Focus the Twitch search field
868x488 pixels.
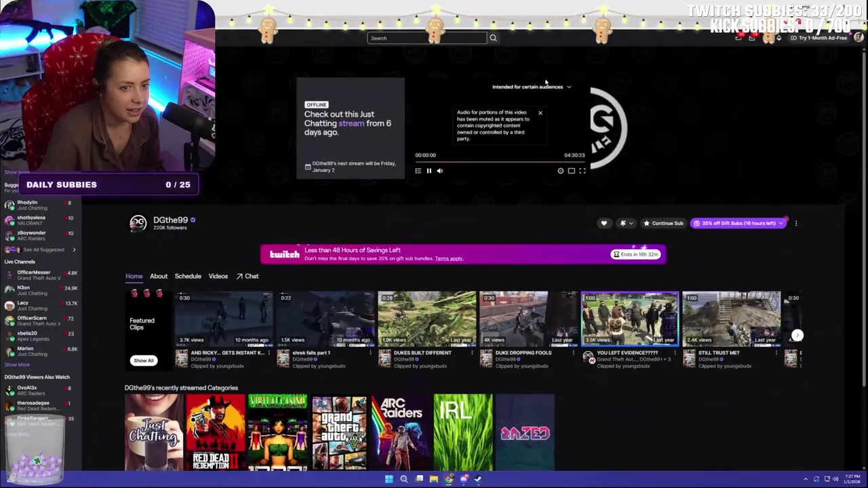click(427, 38)
